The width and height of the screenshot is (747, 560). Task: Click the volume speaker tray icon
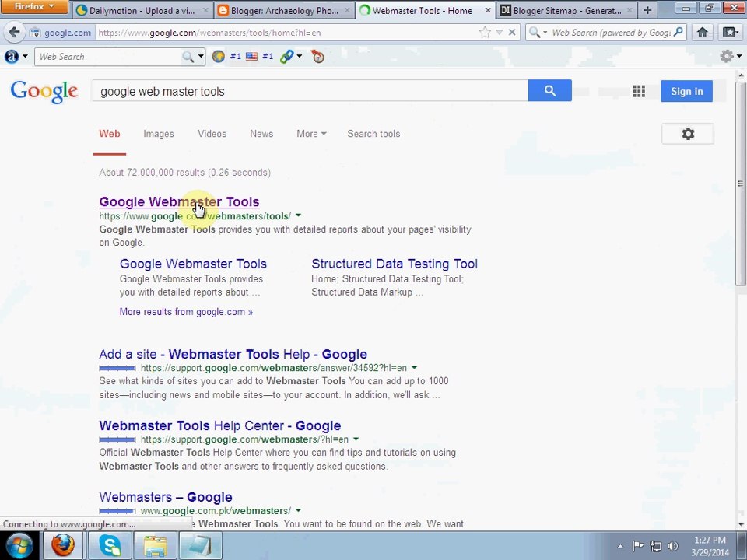672,546
